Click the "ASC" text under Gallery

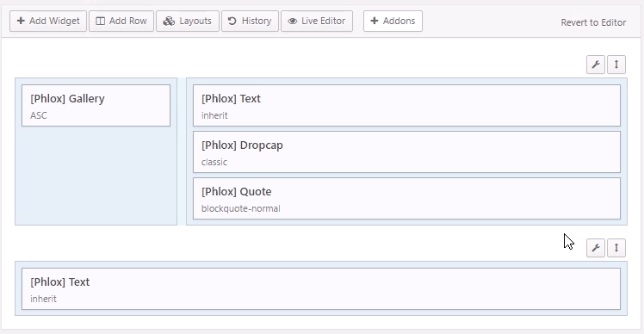(39, 115)
